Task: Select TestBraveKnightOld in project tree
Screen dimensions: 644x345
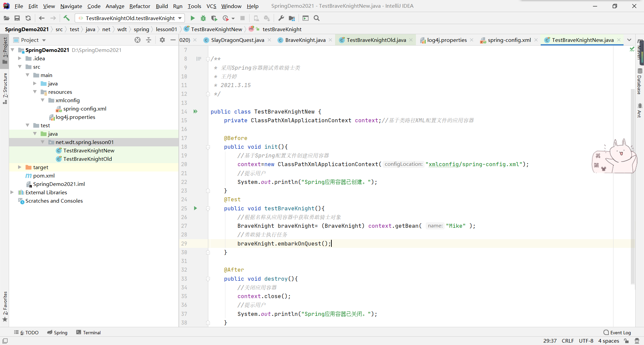Action: pyautogui.click(x=88, y=159)
